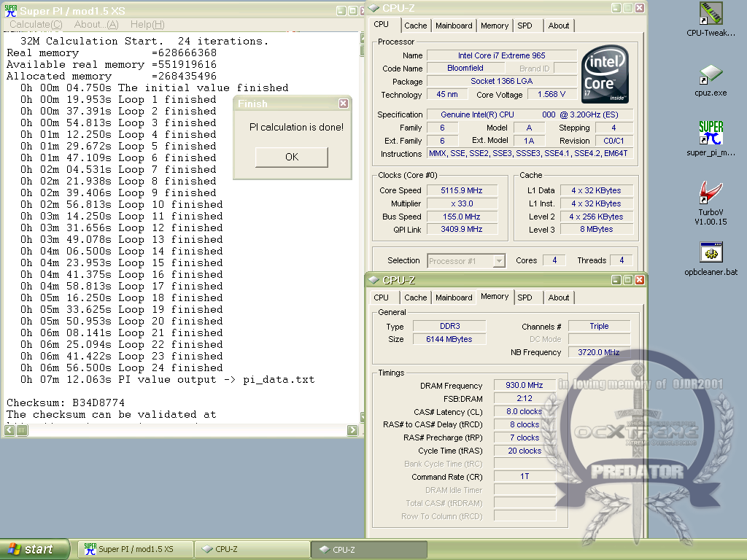Click the Level 3 8 MBytes cache value
The width and height of the screenshot is (747, 560).
[597, 230]
